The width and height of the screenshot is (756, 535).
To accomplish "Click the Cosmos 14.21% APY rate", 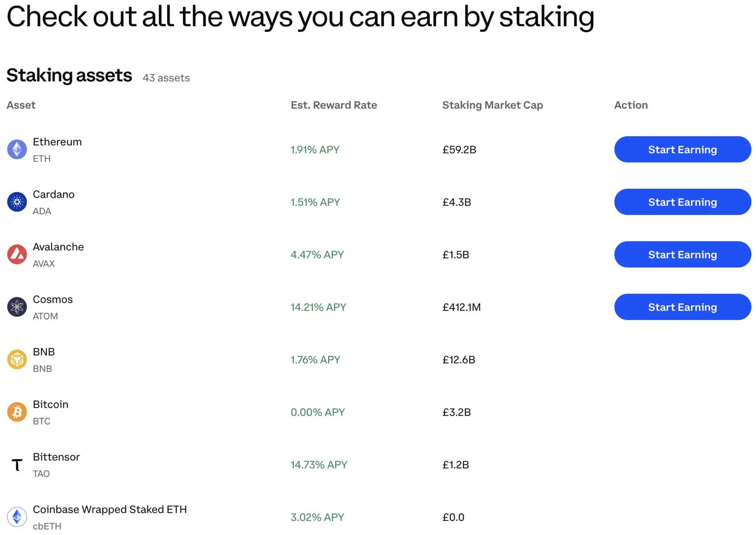I will click(x=318, y=307).
